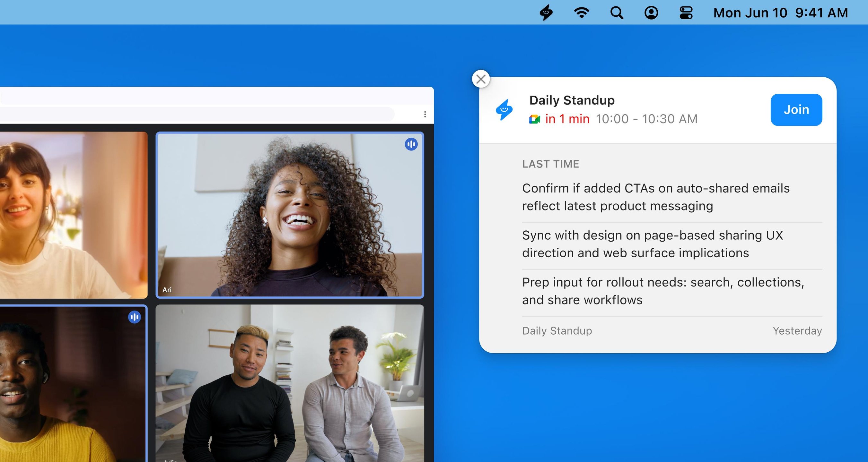This screenshot has height=462, width=868.
Task: Open the 'Confirm if added CTAs' note
Action: [655, 197]
